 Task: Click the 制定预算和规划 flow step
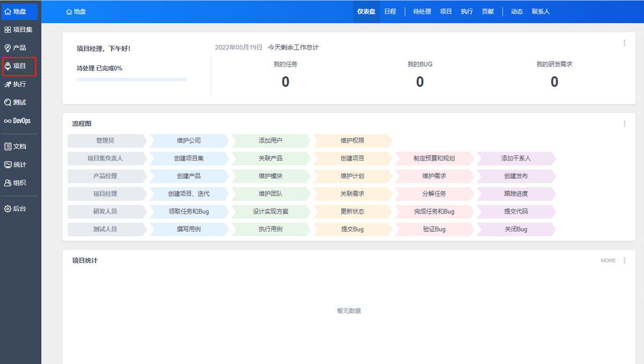click(x=434, y=158)
